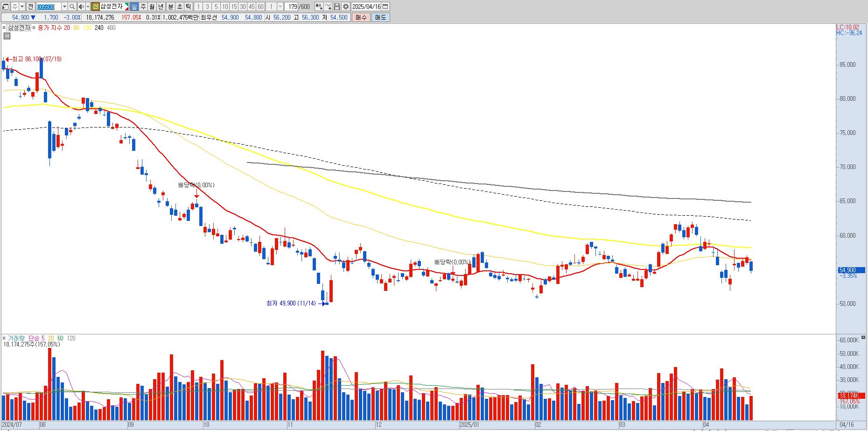Open the stock code history dropdown arrow
Image resolution: width=868 pixels, height=431 pixels.
[64, 7]
